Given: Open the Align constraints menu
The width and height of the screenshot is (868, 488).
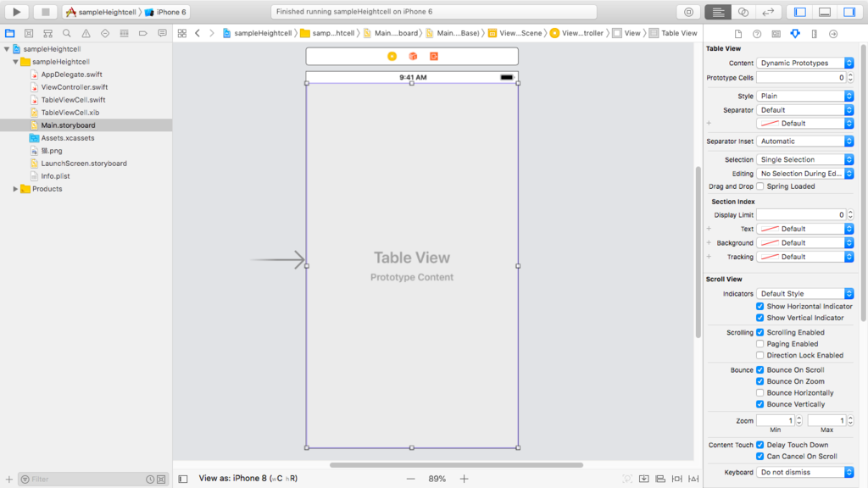Looking at the screenshot, I should click(x=660, y=479).
